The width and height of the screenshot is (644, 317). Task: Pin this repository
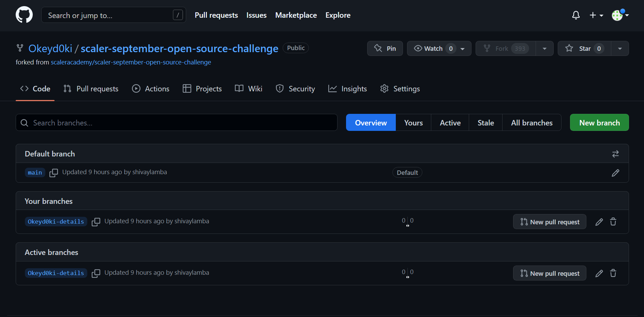click(385, 48)
